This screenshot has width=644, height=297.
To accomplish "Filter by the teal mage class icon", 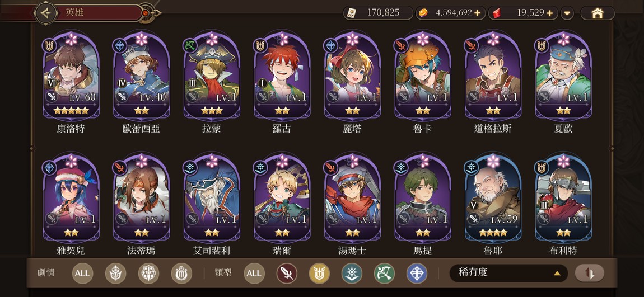I will (x=352, y=274).
